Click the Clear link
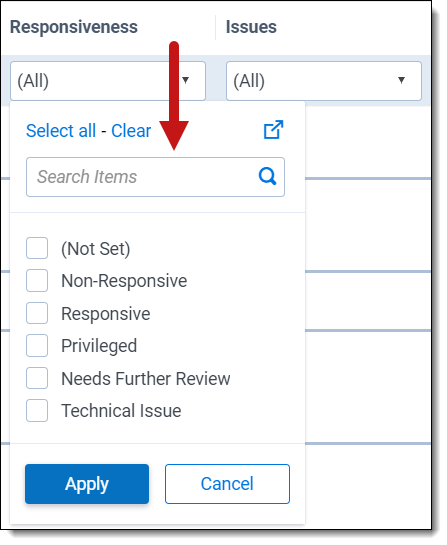 (131, 131)
